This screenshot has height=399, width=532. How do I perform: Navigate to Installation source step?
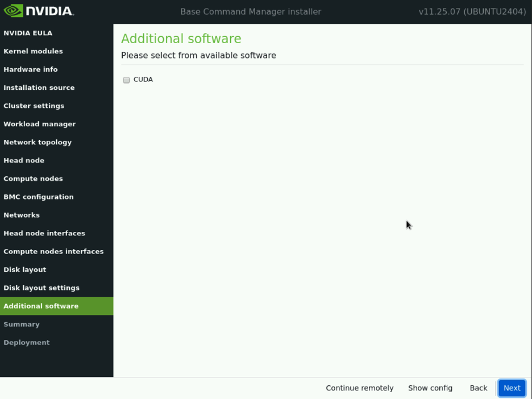click(x=39, y=88)
